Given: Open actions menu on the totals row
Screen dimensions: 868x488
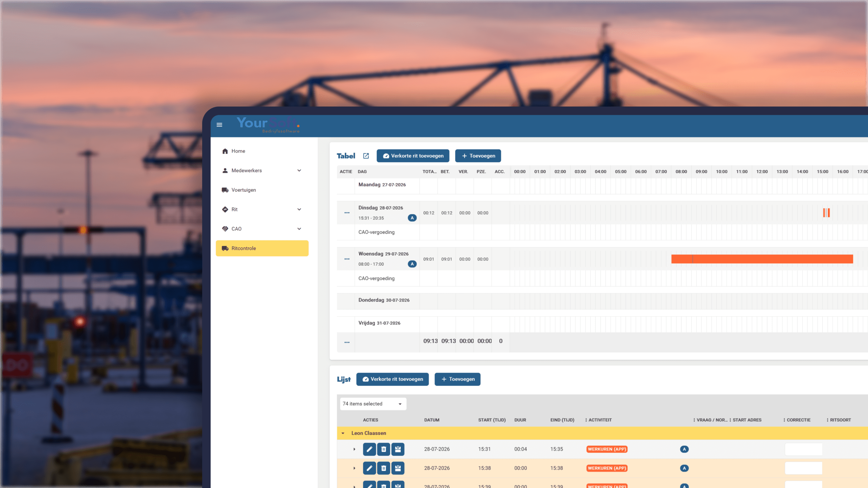Looking at the screenshot, I should click(x=347, y=342).
